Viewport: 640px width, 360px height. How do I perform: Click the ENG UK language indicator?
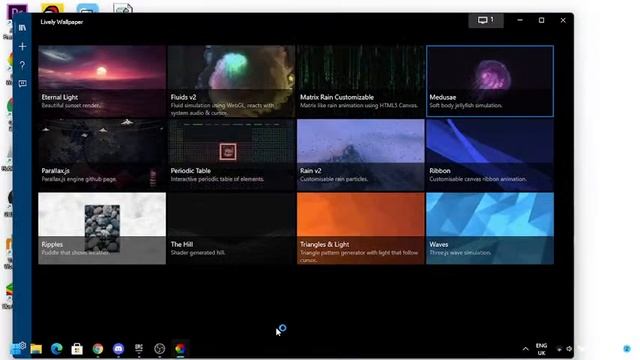point(541,349)
